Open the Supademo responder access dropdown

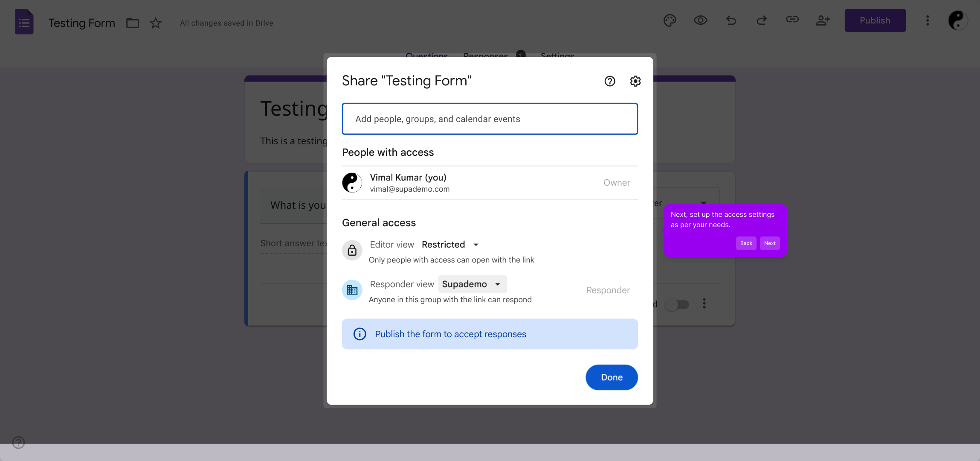472,284
